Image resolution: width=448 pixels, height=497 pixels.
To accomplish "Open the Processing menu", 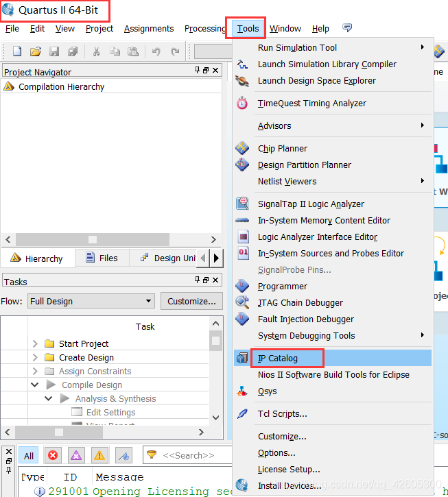I will [x=205, y=29].
